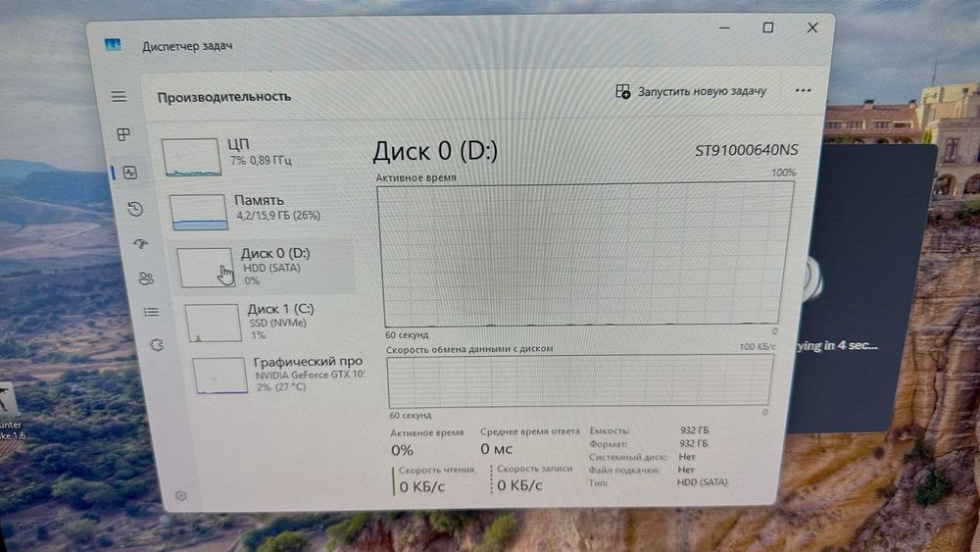Click 'Запустить новую задачу' button

[x=691, y=91]
